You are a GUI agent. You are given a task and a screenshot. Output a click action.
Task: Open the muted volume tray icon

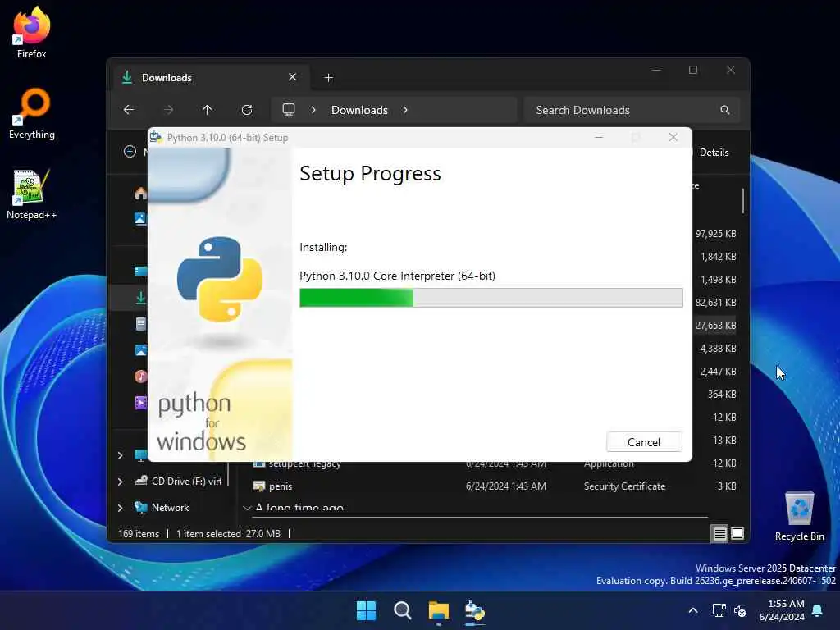[x=740, y=610]
